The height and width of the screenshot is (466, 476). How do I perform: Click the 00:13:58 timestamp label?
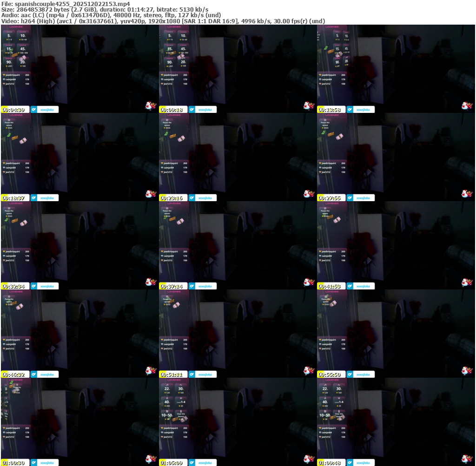(330, 110)
